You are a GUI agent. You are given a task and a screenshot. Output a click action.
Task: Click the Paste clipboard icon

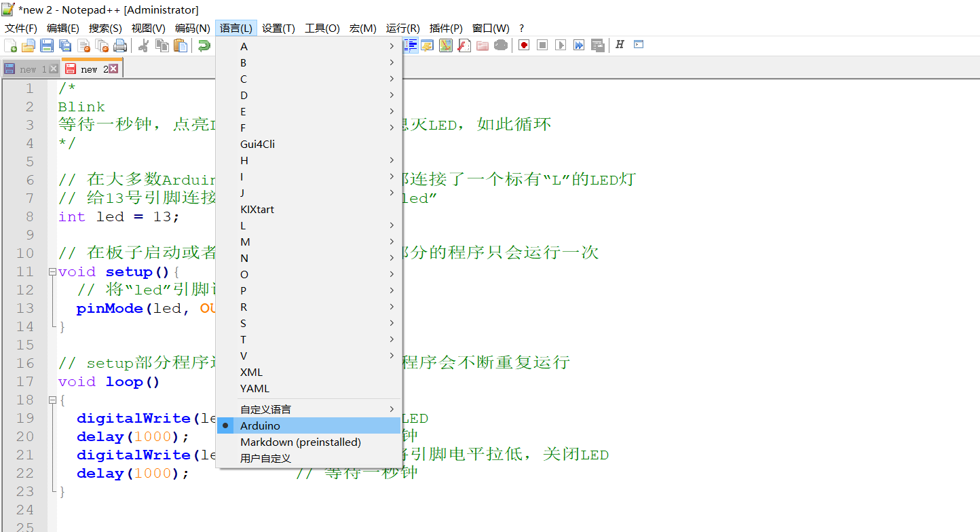pos(181,45)
